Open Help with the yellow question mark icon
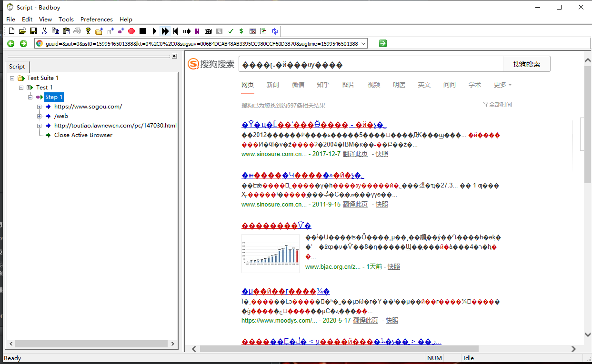 tap(88, 31)
